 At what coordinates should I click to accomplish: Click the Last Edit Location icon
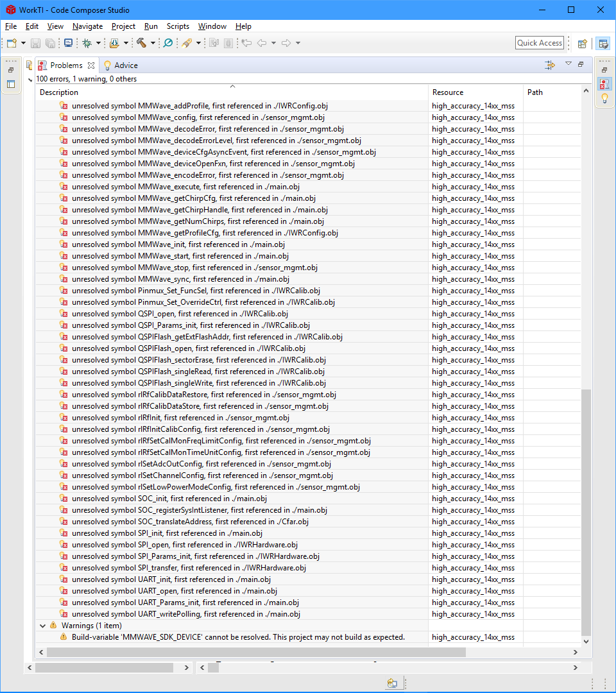[x=246, y=43]
